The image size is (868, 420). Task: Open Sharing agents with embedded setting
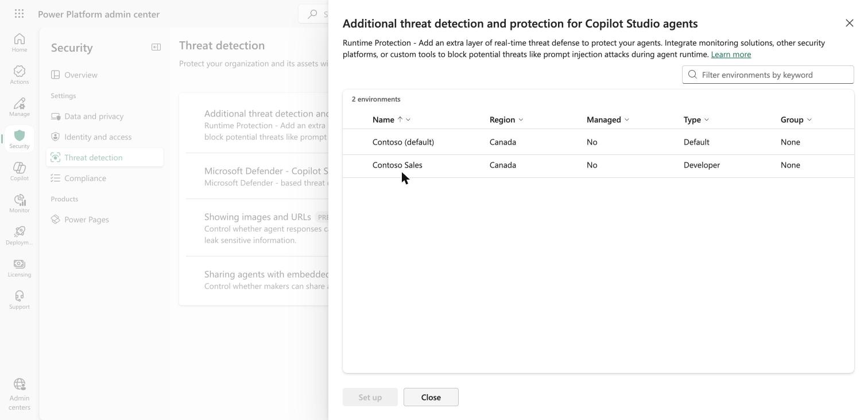[257, 279]
